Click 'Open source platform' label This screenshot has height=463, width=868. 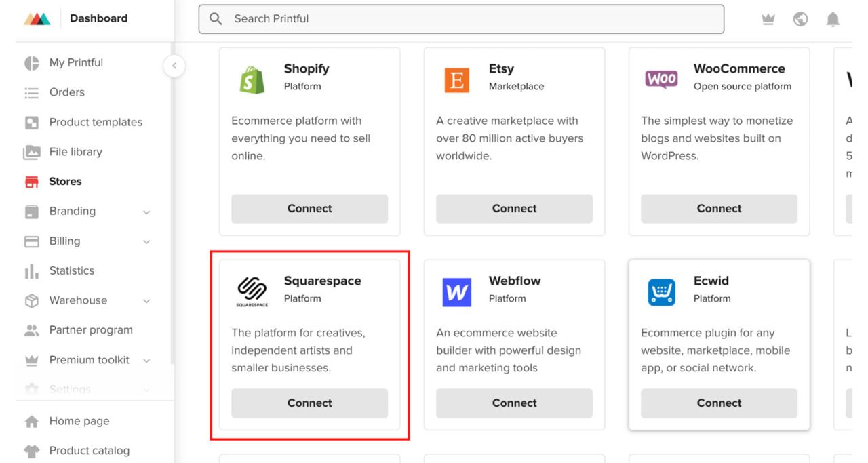tap(743, 87)
